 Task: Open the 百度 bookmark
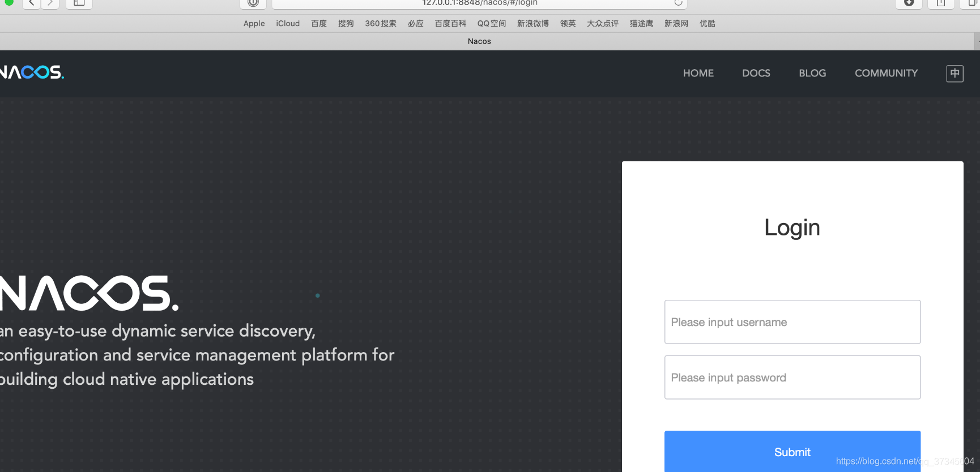tap(319, 23)
